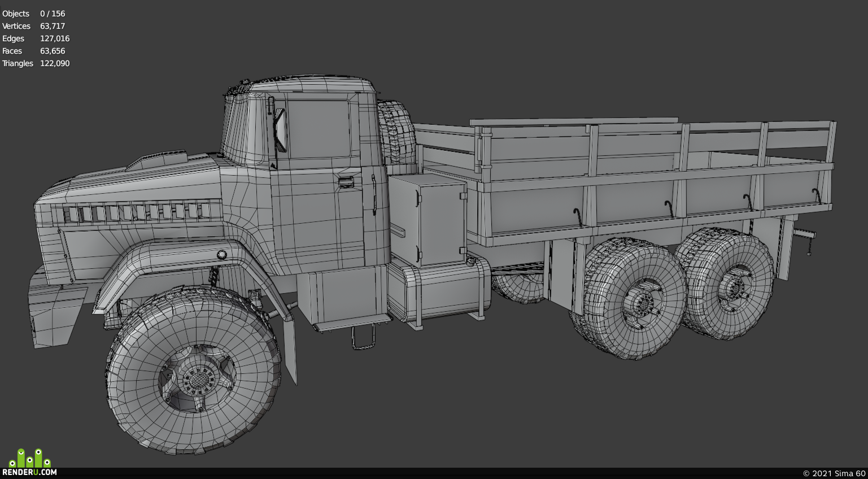The image size is (868, 479).
Task: Click the cab door window glass
Action: coord(319,129)
